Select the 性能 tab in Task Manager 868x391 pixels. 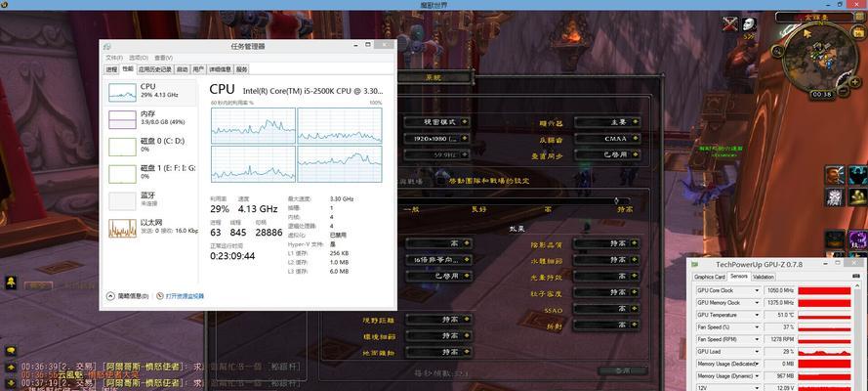click(128, 69)
